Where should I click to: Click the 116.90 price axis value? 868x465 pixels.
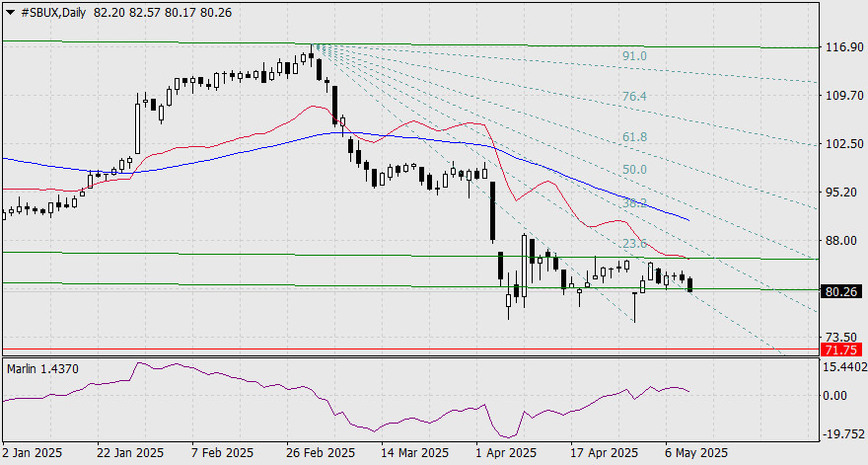click(x=843, y=47)
